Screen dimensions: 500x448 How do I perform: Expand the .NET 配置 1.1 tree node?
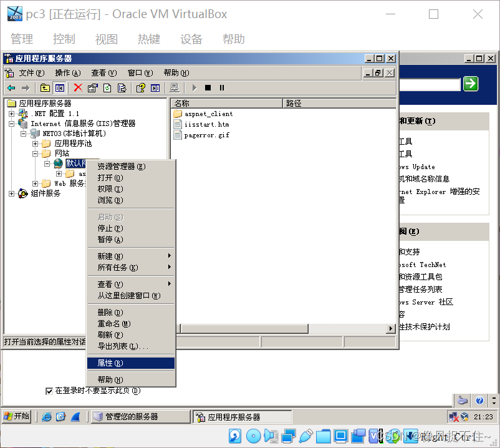tap(11, 114)
